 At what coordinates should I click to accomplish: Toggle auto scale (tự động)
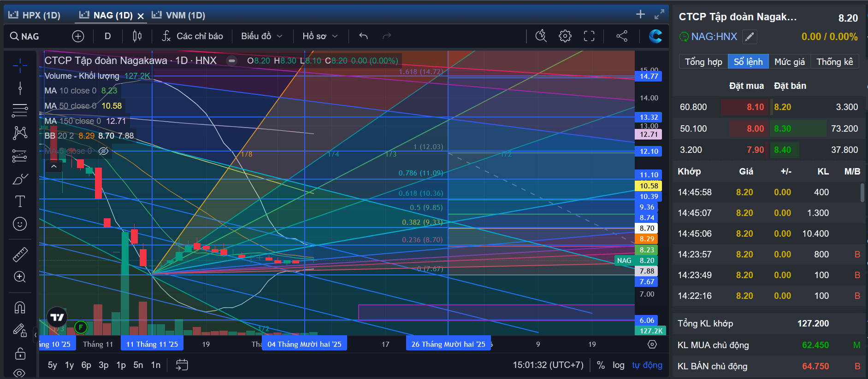pos(647,365)
